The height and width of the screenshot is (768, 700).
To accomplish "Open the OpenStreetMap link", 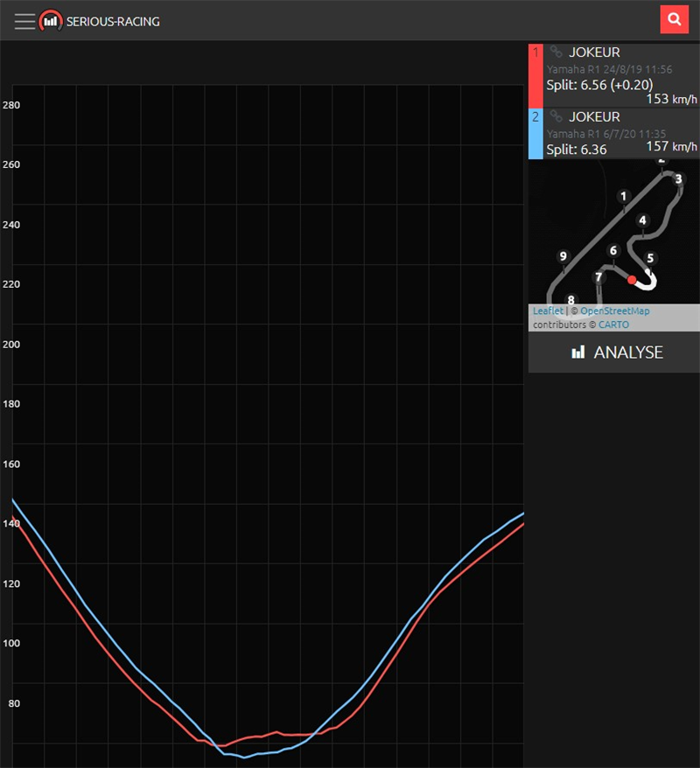I will click(615, 311).
